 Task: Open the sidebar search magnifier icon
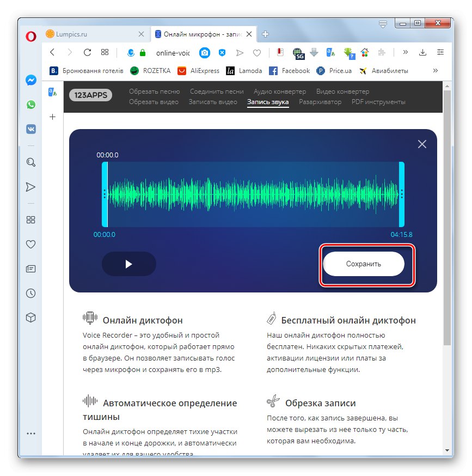pyautogui.click(x=30, y=162)
